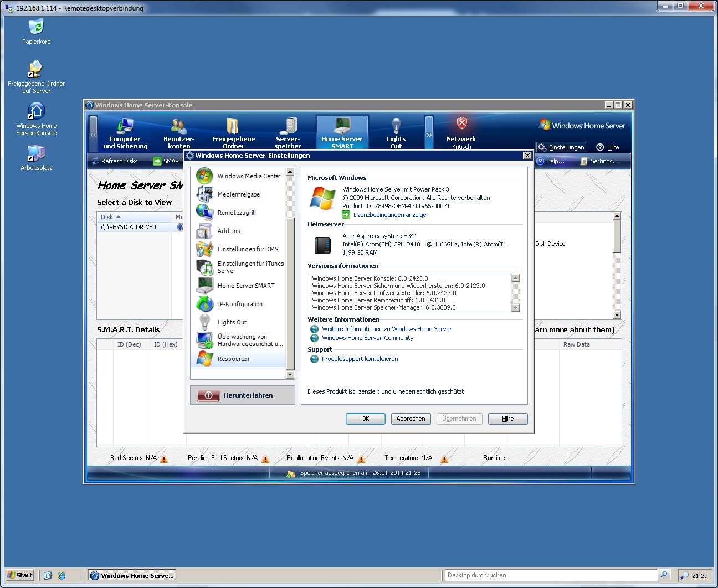Sort by the Disk column header
This screenshot has height=588, width=718.
coord(135,217)
